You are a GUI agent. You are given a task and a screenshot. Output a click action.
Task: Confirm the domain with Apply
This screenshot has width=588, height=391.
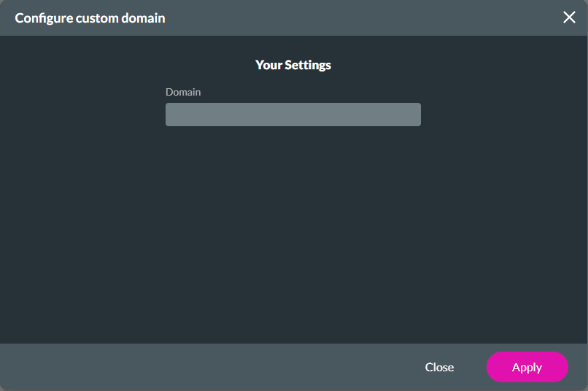coord(527,367)
